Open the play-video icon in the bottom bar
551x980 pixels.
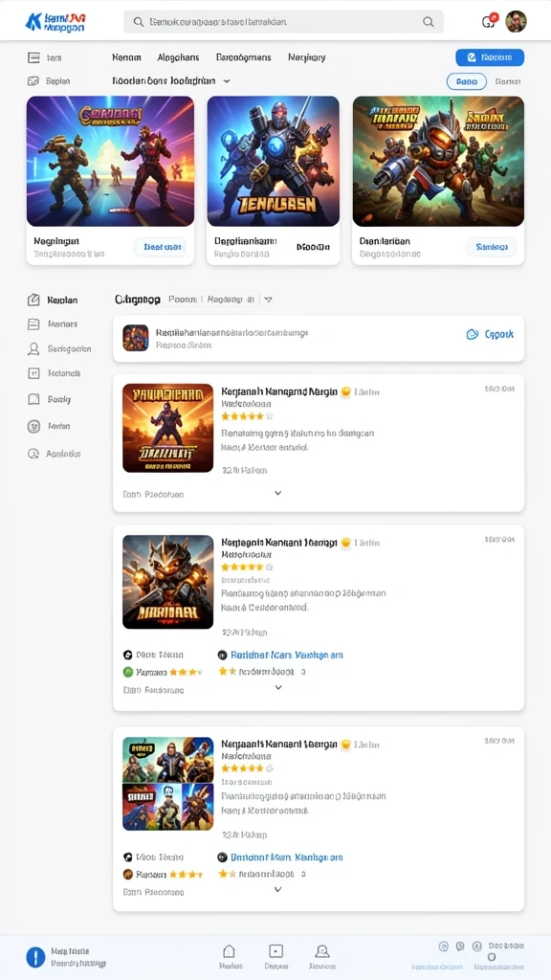click(276, 951)
